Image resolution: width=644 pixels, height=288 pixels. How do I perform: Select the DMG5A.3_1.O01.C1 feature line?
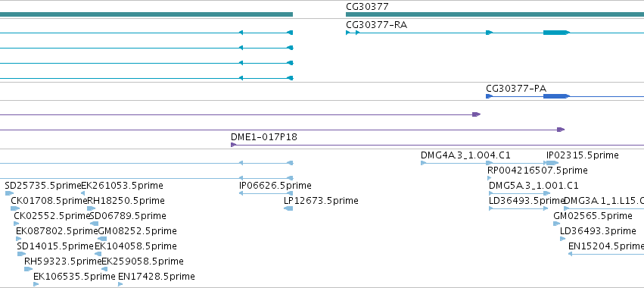click(x=520, y=193)
